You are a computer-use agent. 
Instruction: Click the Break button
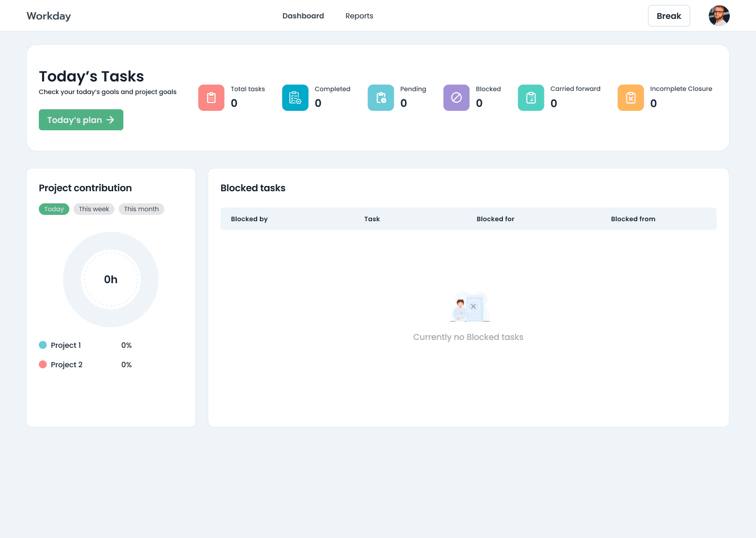point(669,16)
